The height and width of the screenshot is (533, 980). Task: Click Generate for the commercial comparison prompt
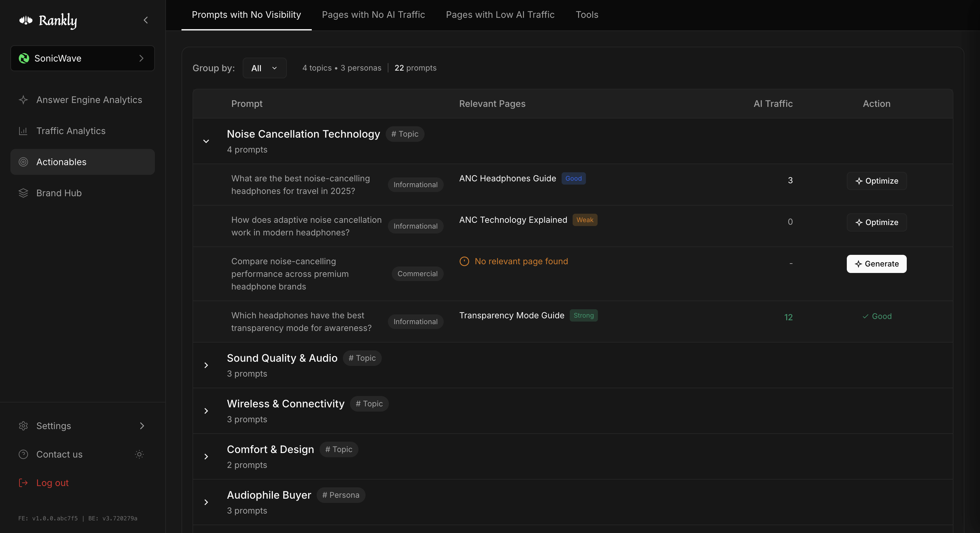tap(876, 264)
